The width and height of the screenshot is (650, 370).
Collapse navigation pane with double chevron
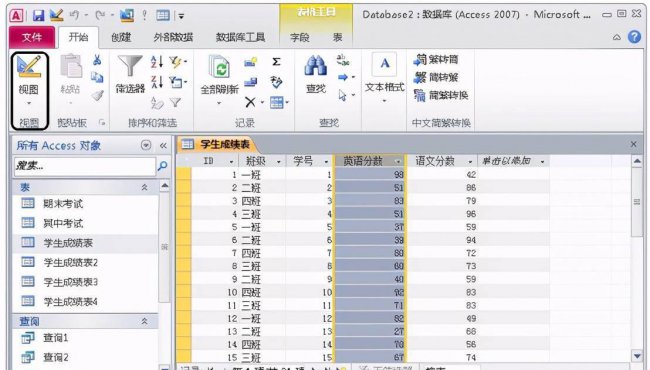click(163, 145)
